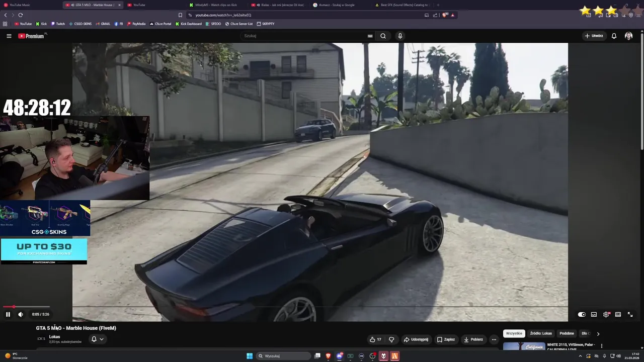Pause the video playback
This screenshot has height=362, width=644.
[x=8, y=314]
